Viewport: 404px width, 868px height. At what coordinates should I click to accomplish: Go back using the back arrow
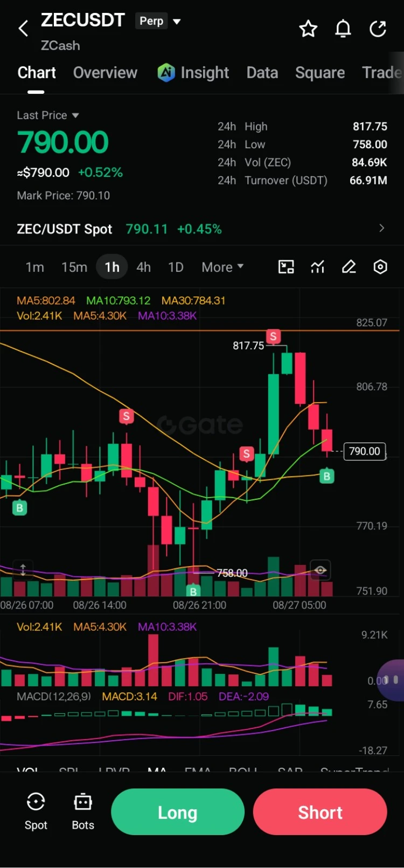pos(23,29)
